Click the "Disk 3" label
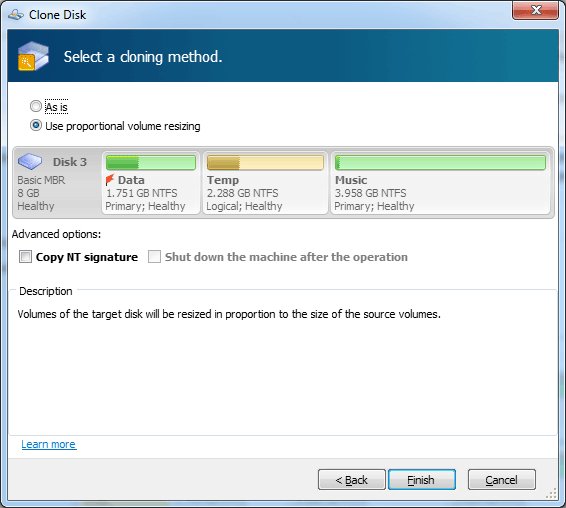Viewport: 566px width, 508px height. pos(70,162)
